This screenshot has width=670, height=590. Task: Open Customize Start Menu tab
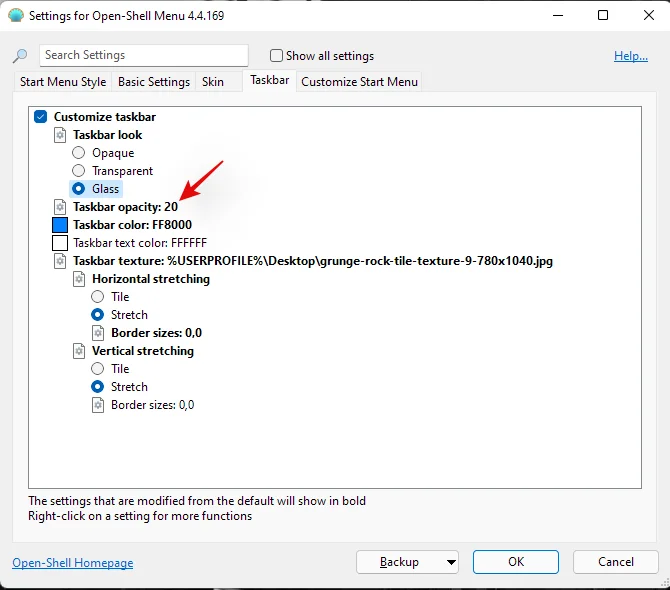(359, 82)
